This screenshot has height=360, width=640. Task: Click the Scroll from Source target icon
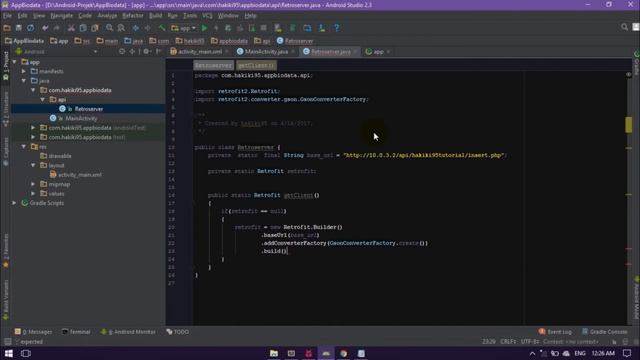point(122,52)
